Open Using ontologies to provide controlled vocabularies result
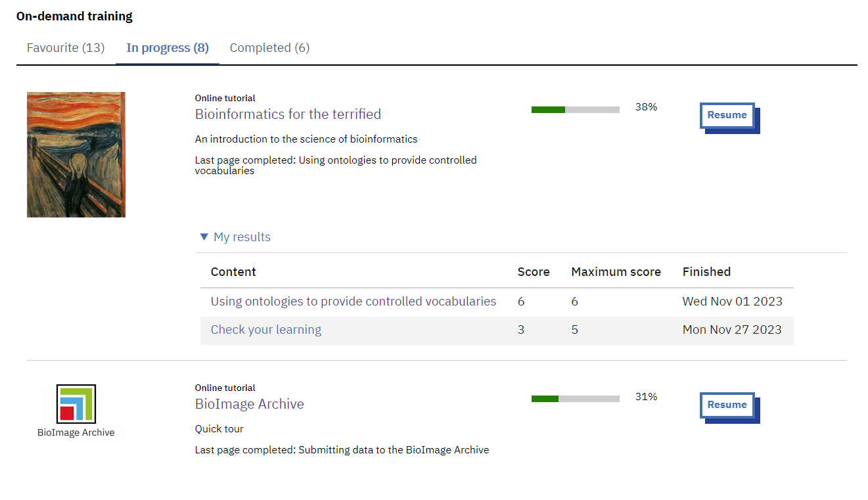 (x=353, y=301)
